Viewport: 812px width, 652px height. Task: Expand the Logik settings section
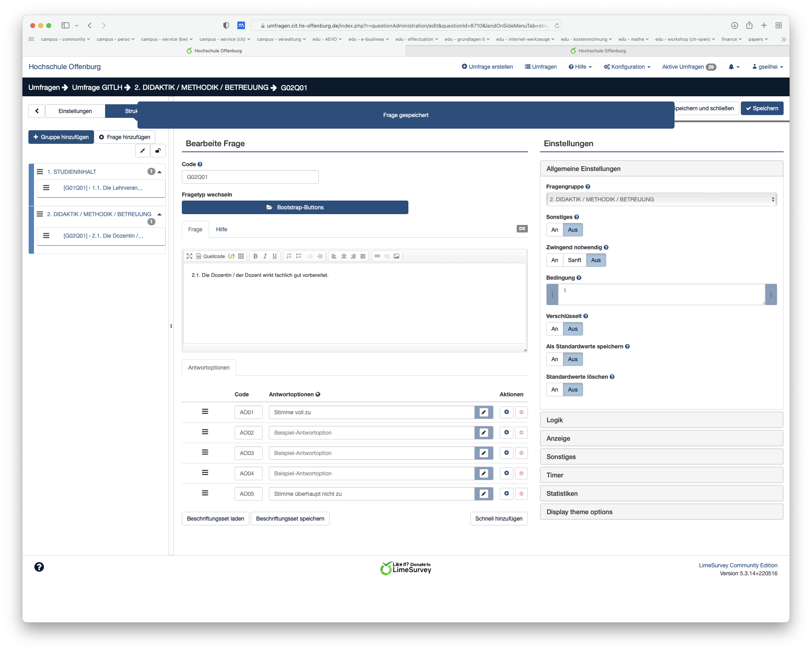click(661, 420)
